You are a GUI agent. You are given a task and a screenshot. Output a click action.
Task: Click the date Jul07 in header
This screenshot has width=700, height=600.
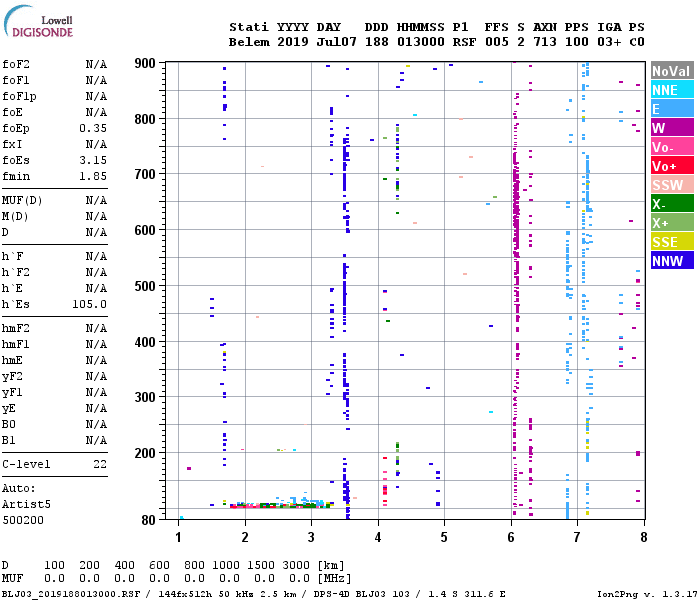tap(337, 42)
